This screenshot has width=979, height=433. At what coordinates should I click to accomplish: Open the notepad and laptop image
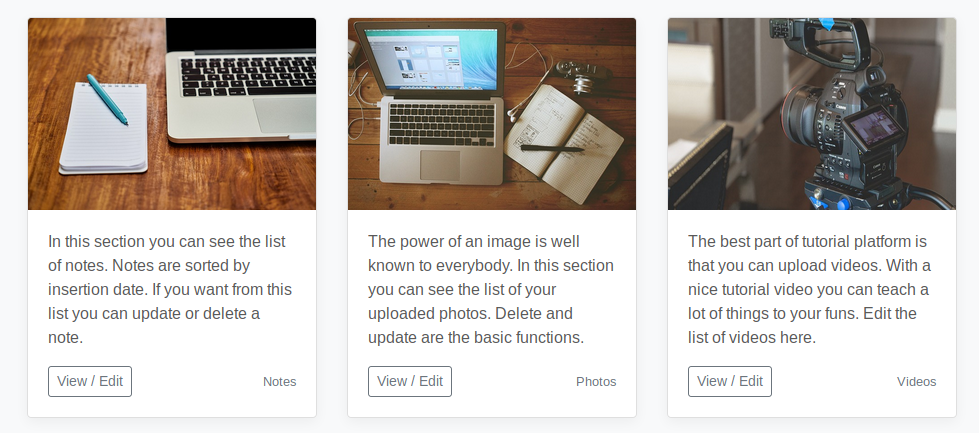[172, 114]
